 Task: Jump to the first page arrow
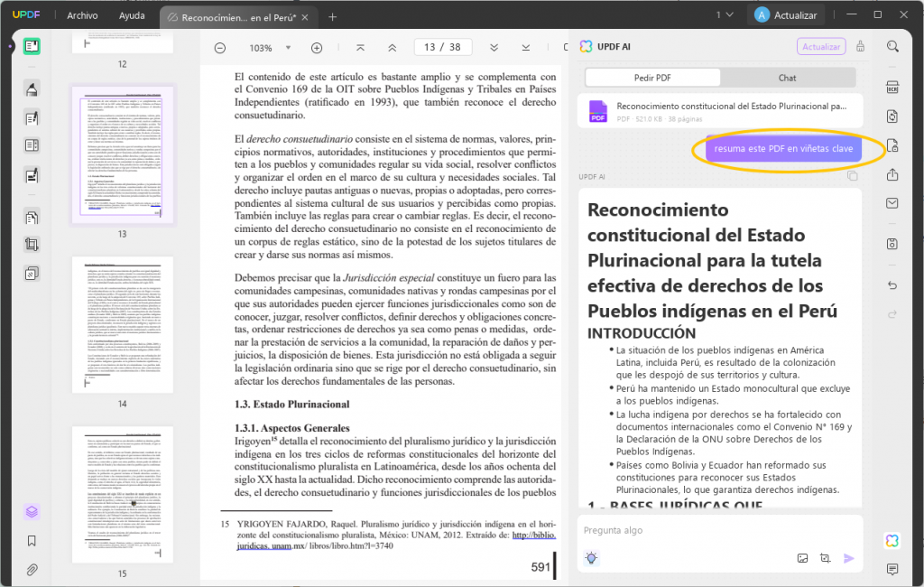pos(360,48)
